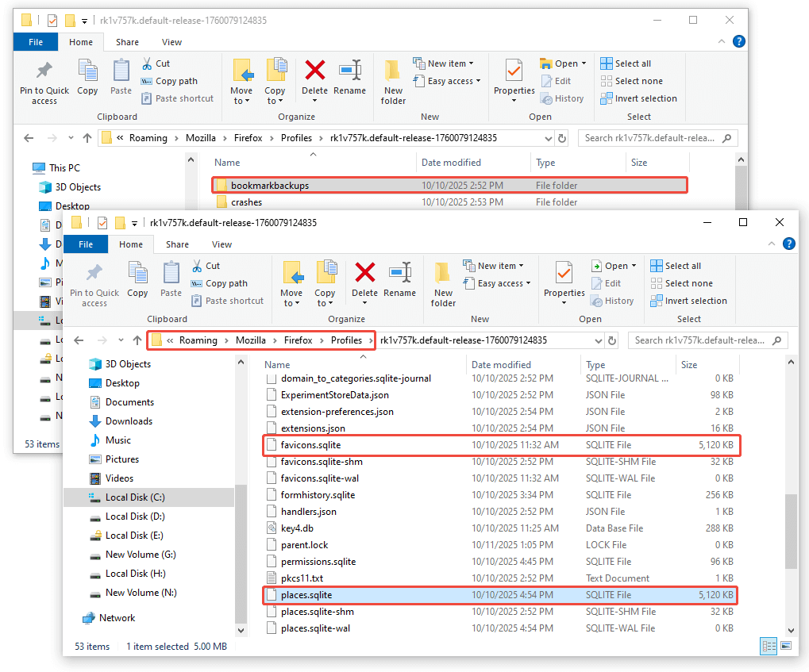Switch to thumbnail view from the status bar
This screenshot has height=672, width=809.
click(x=785, y=646)
